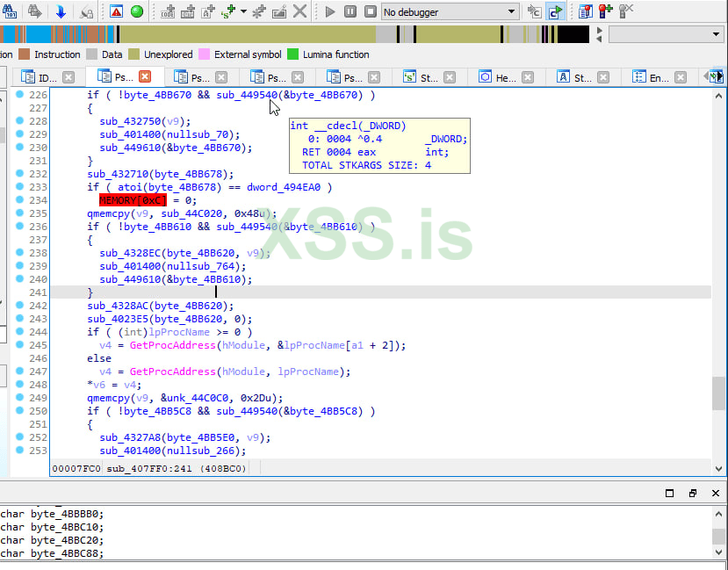
Task: Start the debugger process with play
Action: 330,11
